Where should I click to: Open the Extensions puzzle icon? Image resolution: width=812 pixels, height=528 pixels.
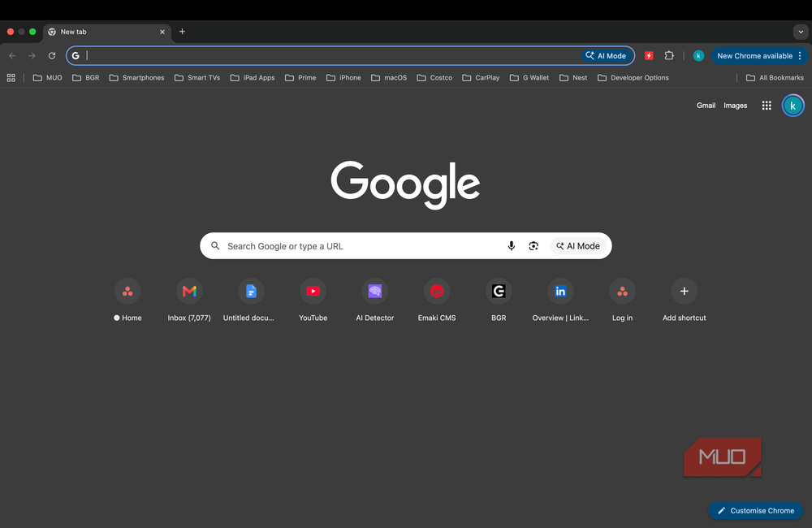coord(669,55)
